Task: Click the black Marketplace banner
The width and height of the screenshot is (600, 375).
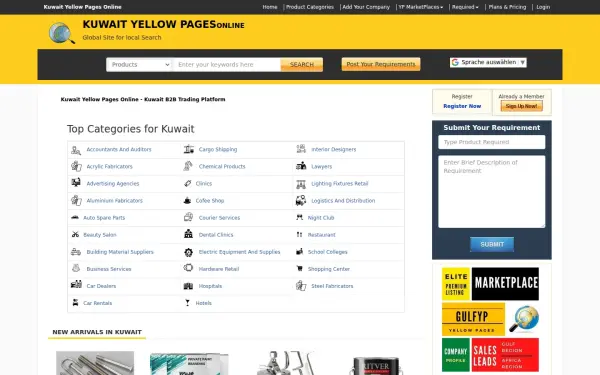Action: tap(505, 284)
